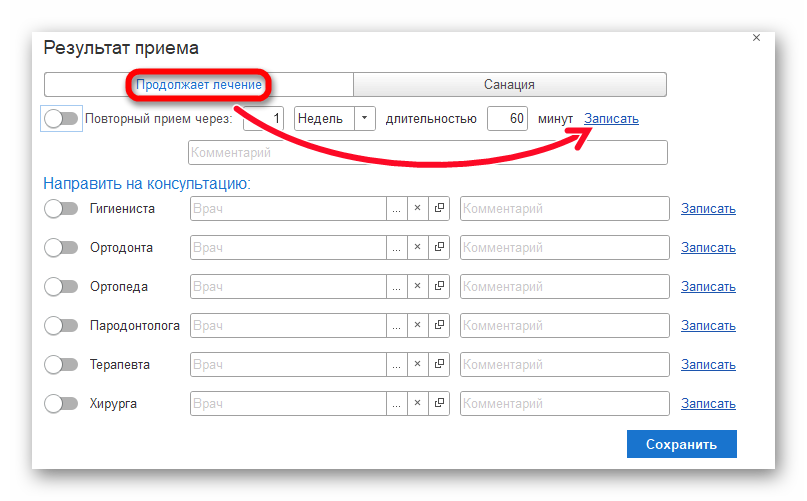This screenshot has height=501, width=807.
Task: Click the Хирурга Врач input field
Action: pos(288,404)
